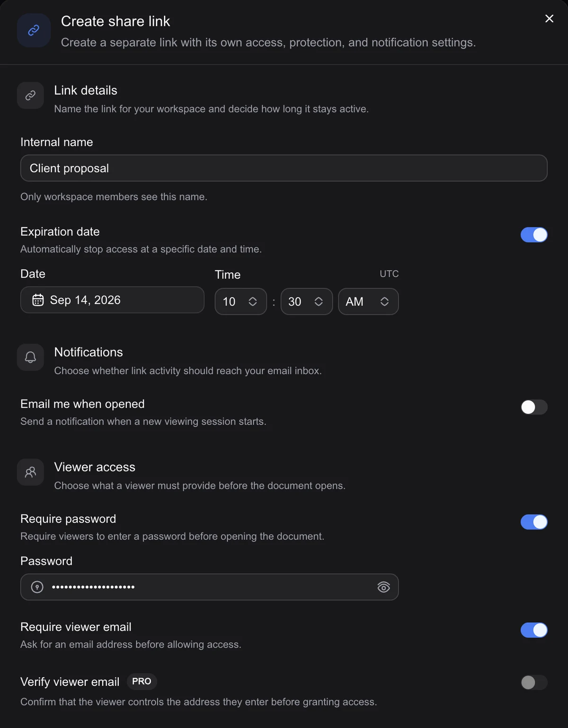Screen dimensions: 568x728
Task: Disable the Expiration date toggle
Action: pyautogui.click(x=534, y=235)
